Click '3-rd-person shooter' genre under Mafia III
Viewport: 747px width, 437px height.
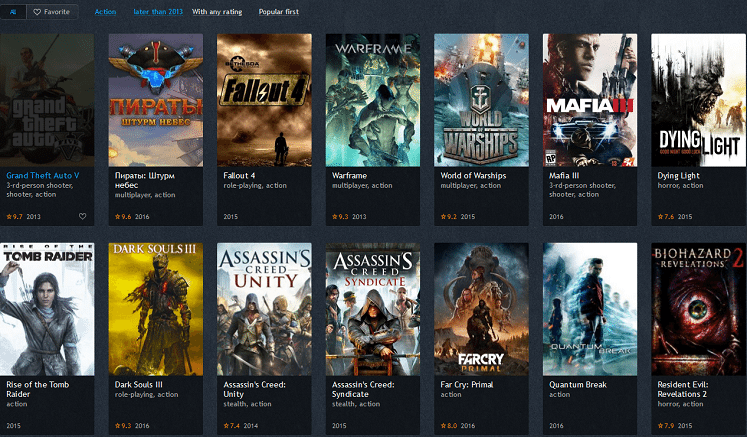coord(582,185)
